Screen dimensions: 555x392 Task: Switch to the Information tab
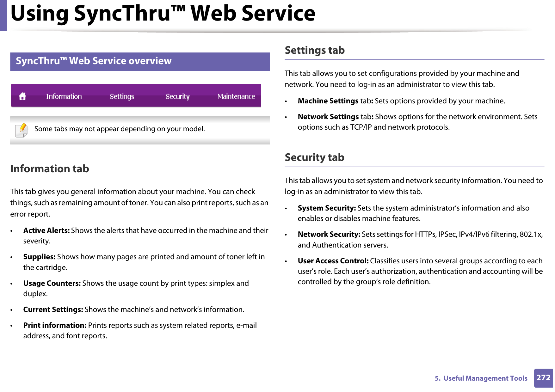(64, 96)
